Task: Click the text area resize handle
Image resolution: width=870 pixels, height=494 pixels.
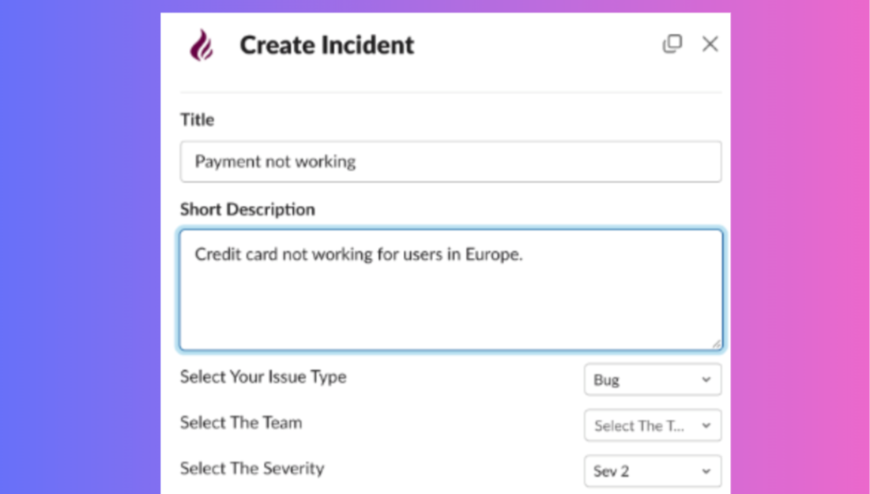Action: (716, 343)
